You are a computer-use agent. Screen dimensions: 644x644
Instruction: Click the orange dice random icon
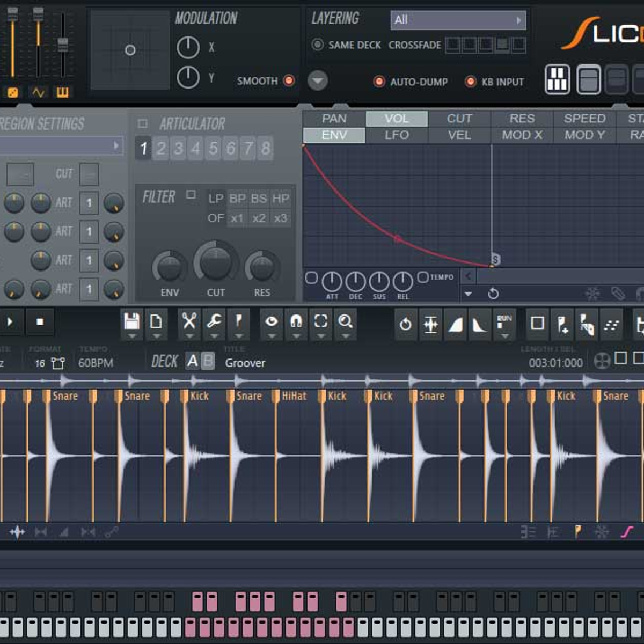(12, 92)
